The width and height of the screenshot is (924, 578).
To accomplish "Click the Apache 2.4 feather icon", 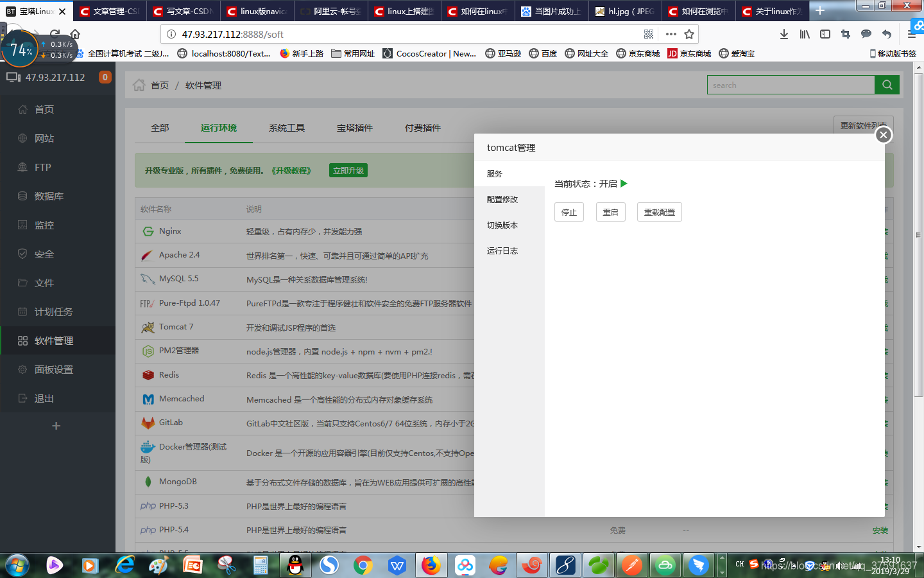I will point(148,256).
